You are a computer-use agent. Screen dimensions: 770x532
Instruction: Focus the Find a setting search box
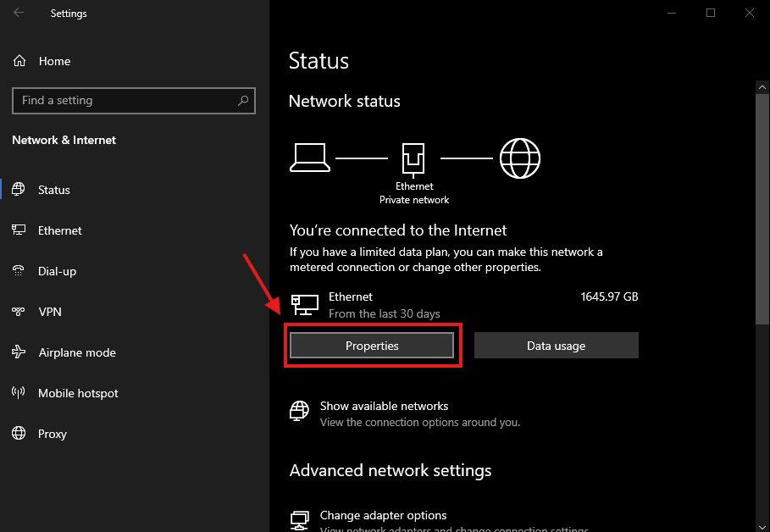(134, 101)
